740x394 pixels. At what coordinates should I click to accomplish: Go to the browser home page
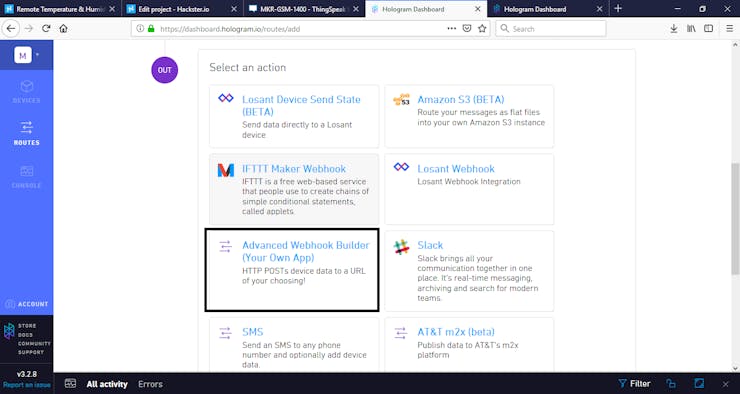[63, 28]
